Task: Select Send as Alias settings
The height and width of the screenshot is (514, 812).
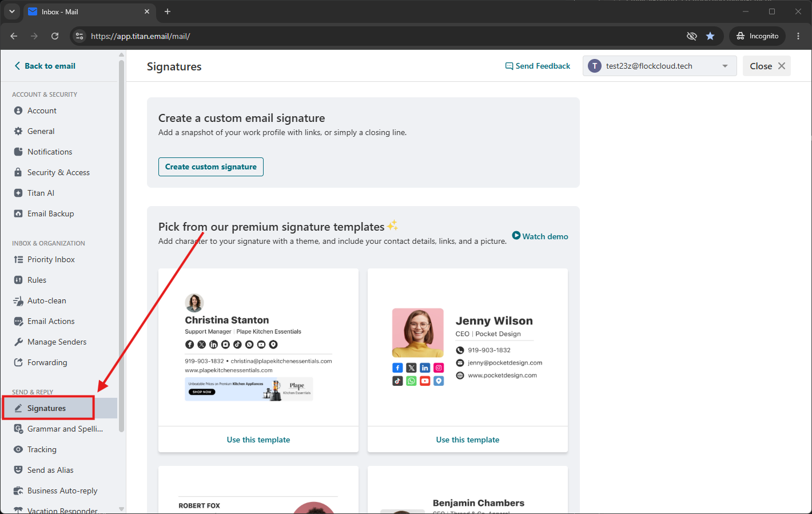Action: click(59, 470)
